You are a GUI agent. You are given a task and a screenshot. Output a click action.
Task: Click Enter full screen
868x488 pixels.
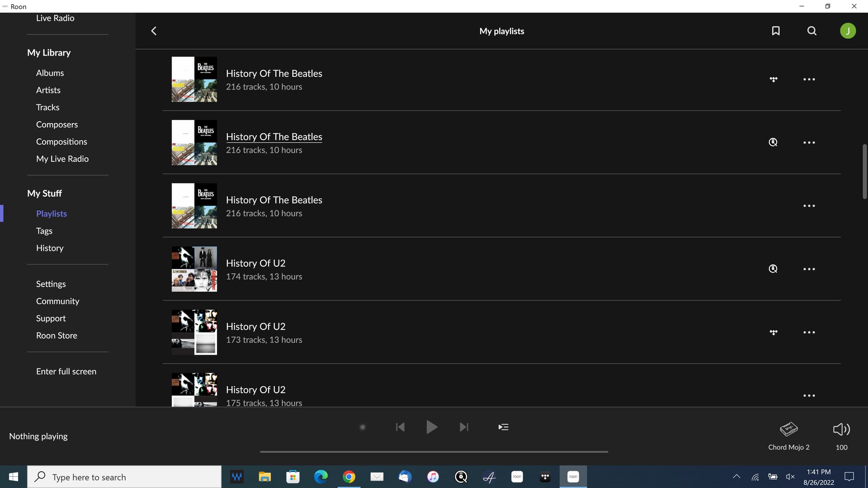[x=66, y=371]
